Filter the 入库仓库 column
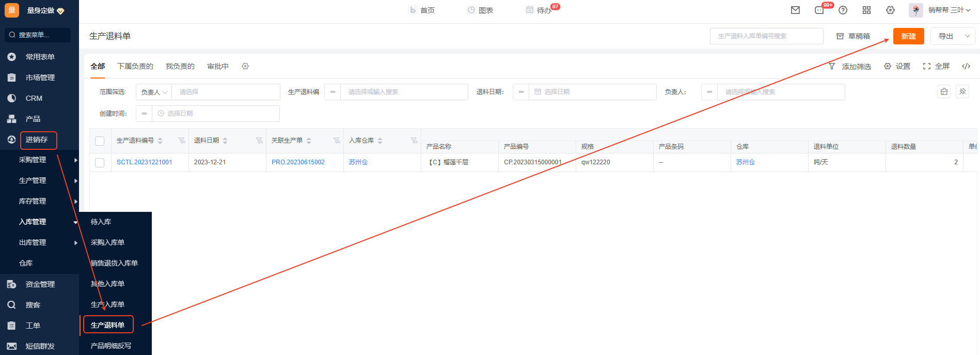980x355 pixels. (x=414, y=141)
